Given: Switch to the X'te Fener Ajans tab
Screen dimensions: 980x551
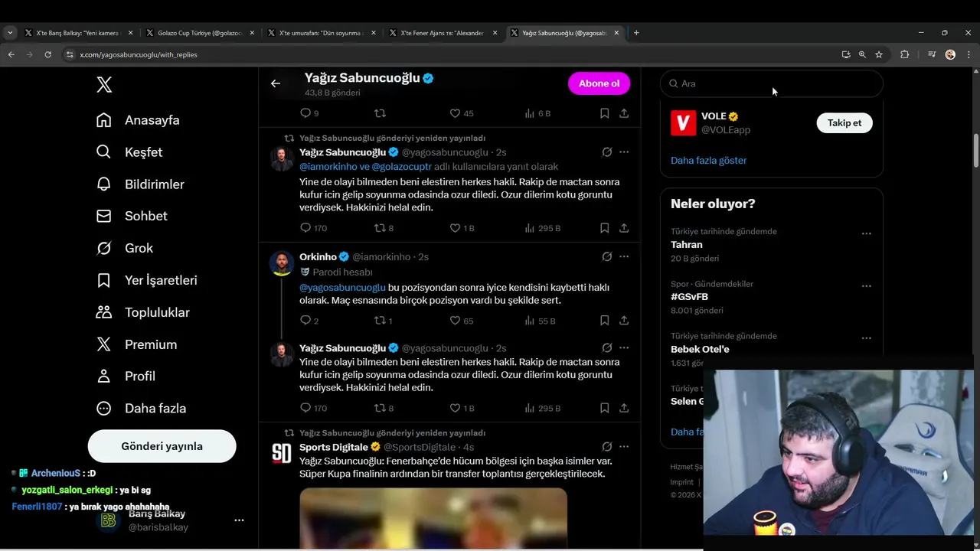Looking at the screenshot, I should click(443, 33).
